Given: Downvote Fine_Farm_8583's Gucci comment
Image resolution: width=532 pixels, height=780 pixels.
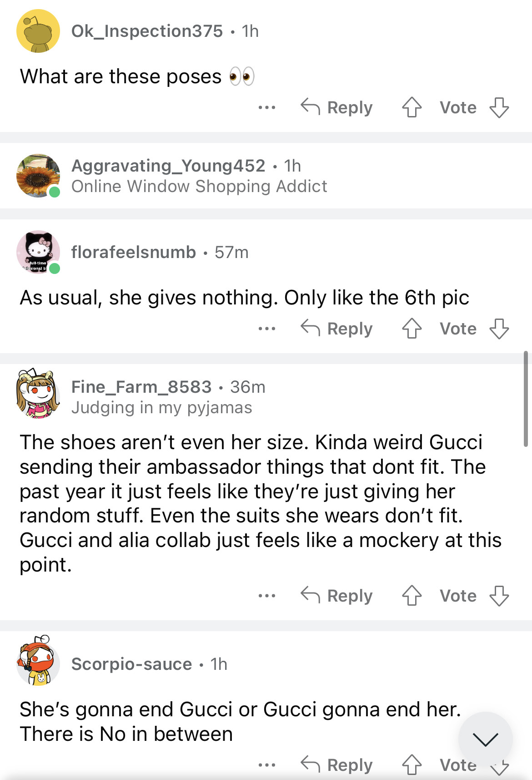Looking at the screenshot, I should (x=499, y=596).
